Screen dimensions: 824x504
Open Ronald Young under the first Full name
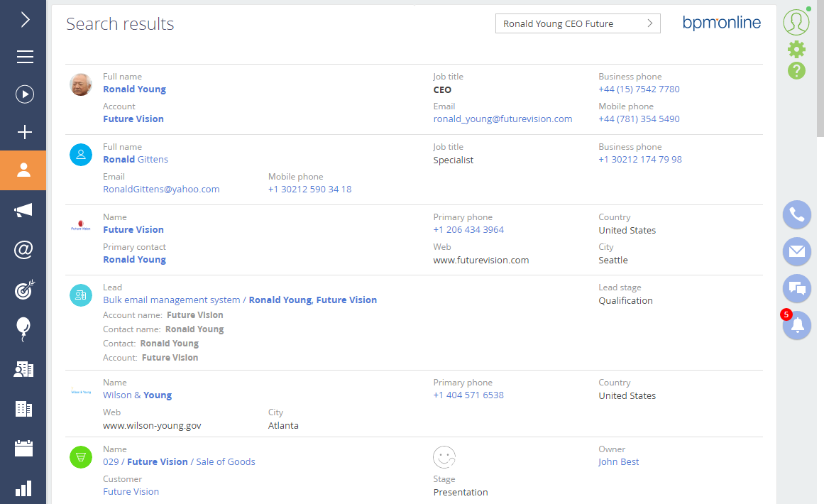(135, 89)
